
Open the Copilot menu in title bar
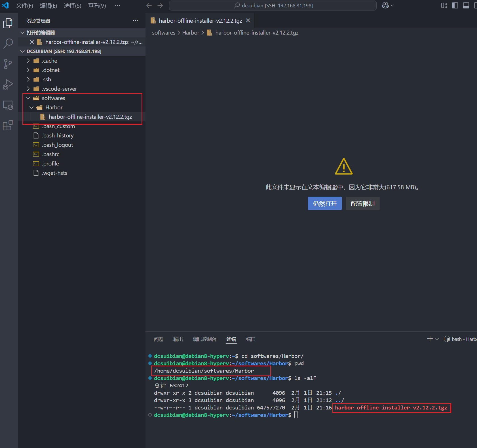(388, 6)
